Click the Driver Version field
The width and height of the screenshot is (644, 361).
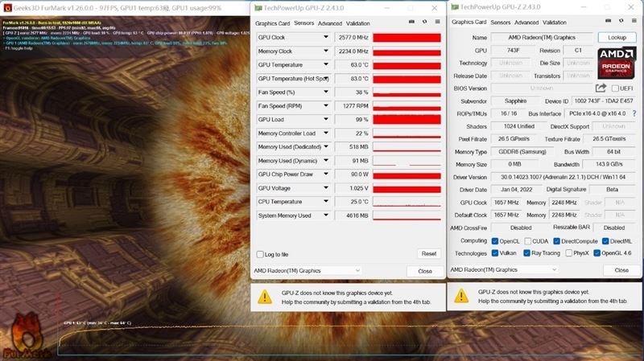coord(563,177)
